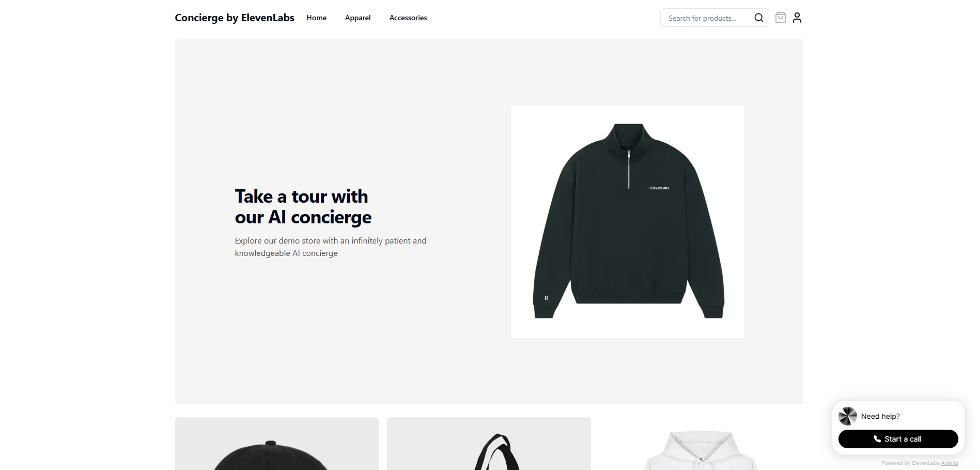Focus the Search for products field

[714, 18]
